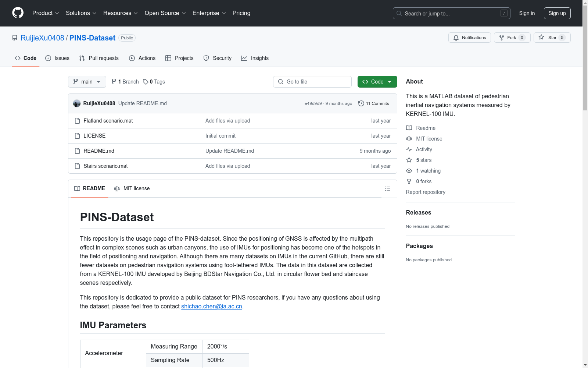Select the README tab
This screenshot has height=368, width=588.
coord(90,188)
